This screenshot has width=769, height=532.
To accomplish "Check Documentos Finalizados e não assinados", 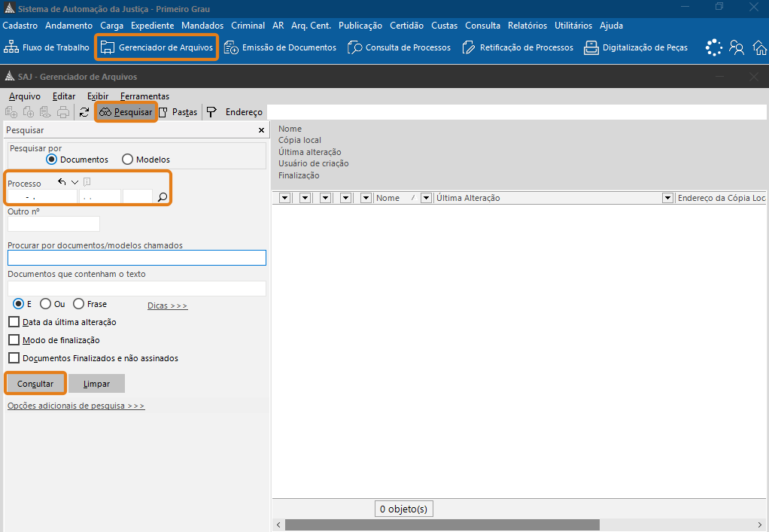I will [14, 358].
